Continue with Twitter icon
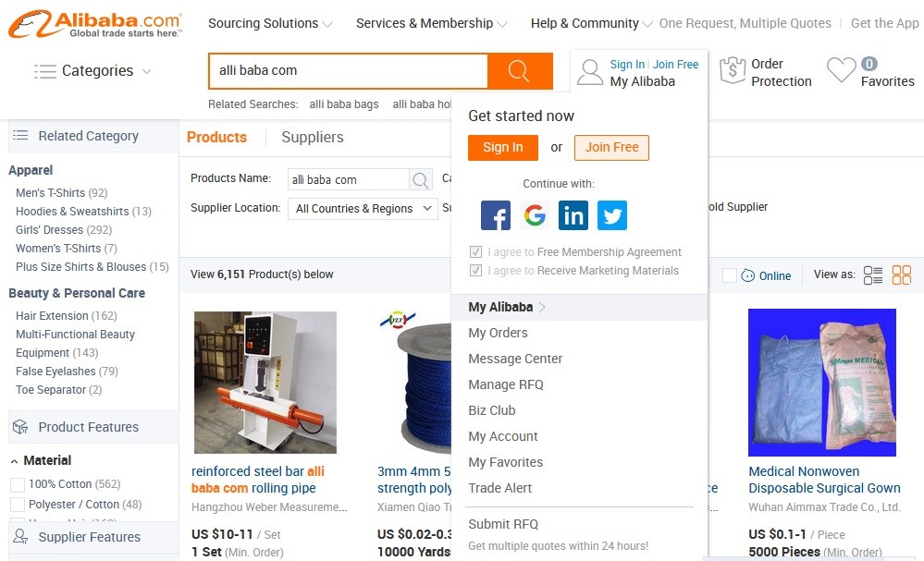Screen dimensions: 924x561 pos(612,215)
